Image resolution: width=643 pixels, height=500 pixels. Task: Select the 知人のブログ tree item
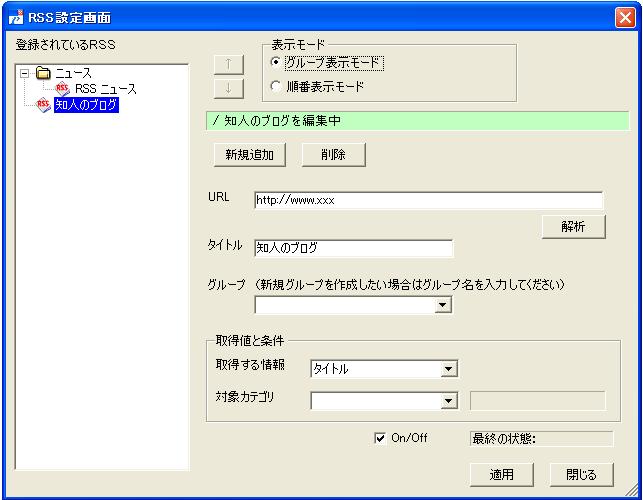[87, 104]
